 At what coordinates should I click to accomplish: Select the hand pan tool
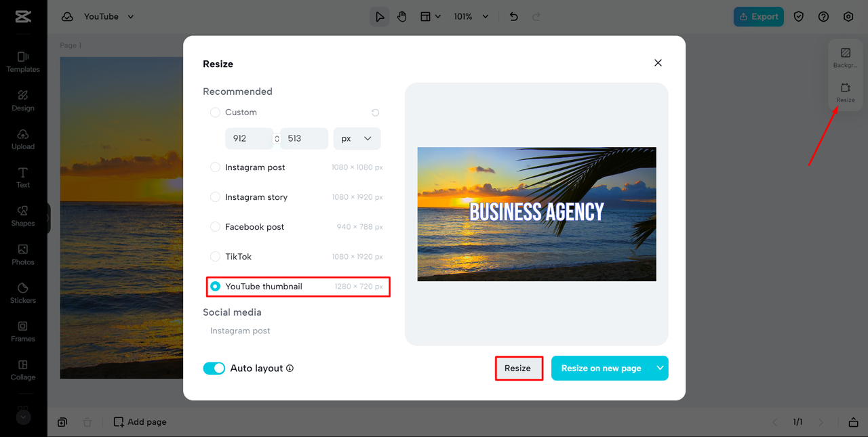point(402,16)
